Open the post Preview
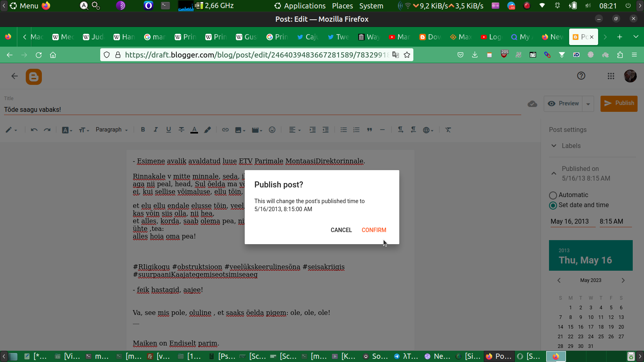This screenshot has width=644, height=362. point(563,103)
